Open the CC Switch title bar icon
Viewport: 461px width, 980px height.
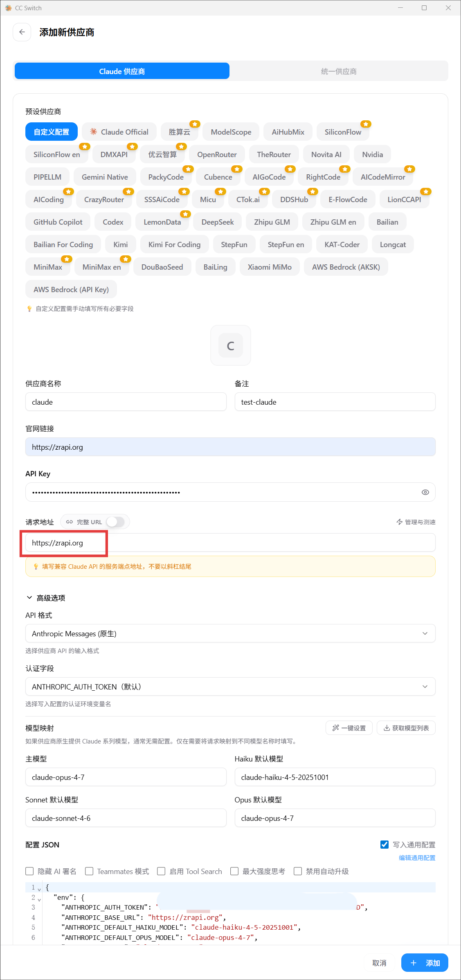click(x=8, y=8)
